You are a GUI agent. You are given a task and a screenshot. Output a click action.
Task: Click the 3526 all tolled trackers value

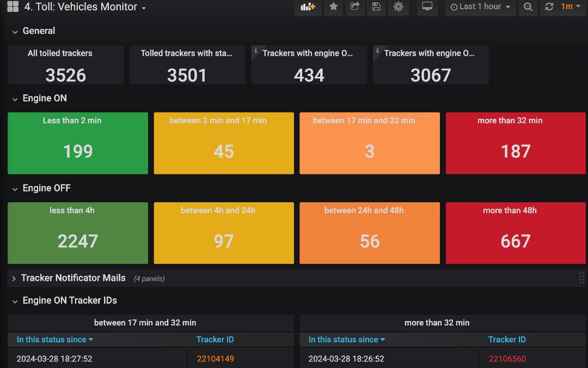coord(66,75)
